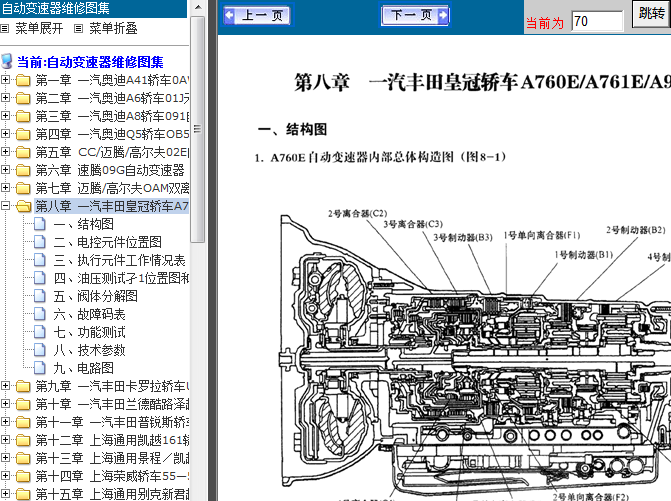671x501 pixels.
Task: Click 菜单折叠 to collapse all menus
Action: pos(113,29)
